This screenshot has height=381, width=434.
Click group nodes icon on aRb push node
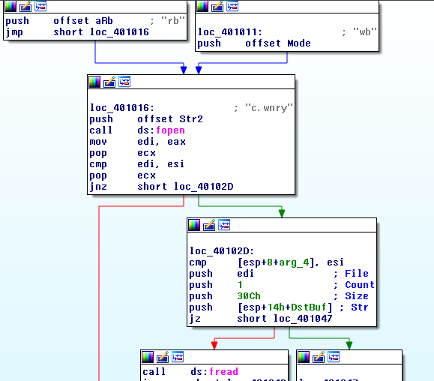40,6
